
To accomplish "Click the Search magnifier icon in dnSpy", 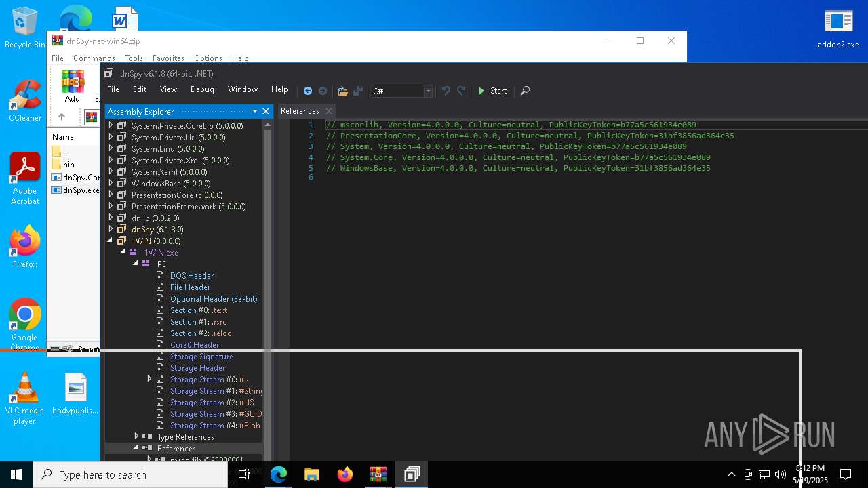I will (525, 91).
